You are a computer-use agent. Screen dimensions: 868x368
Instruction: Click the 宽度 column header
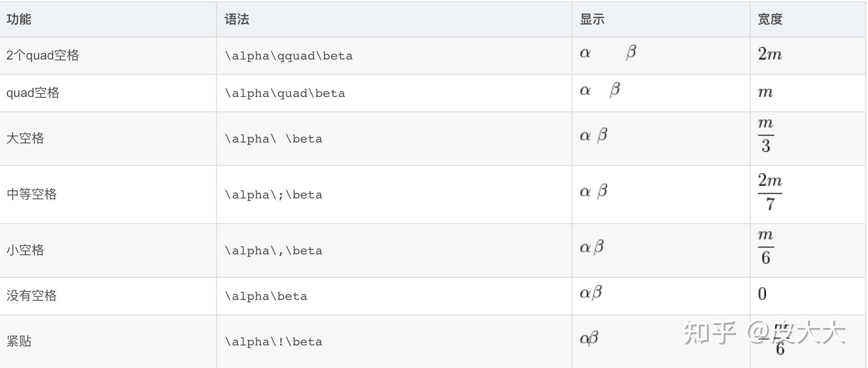[x=770, y=19]
